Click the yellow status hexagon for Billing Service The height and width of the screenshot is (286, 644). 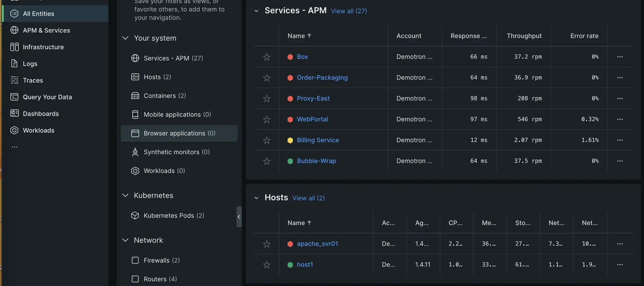coord(290,140)
